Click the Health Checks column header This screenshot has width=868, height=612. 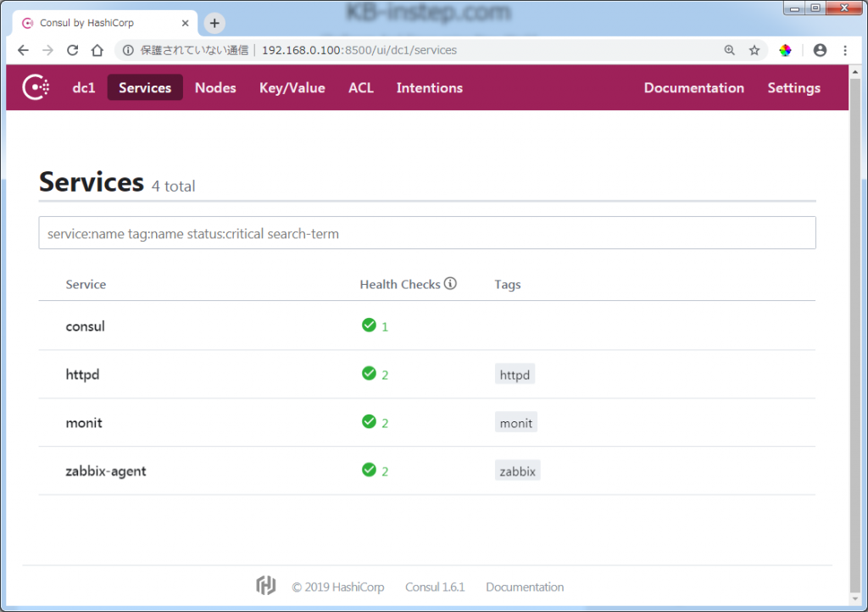tap(400, 285)
